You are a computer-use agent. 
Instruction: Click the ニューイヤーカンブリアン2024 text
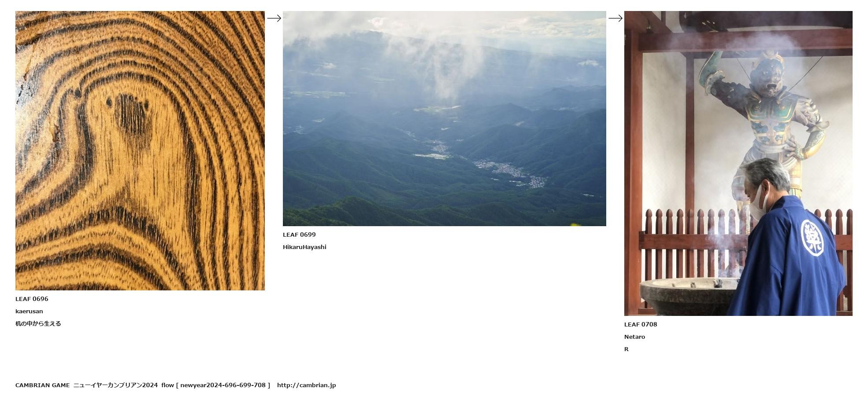tap(115, 385)
